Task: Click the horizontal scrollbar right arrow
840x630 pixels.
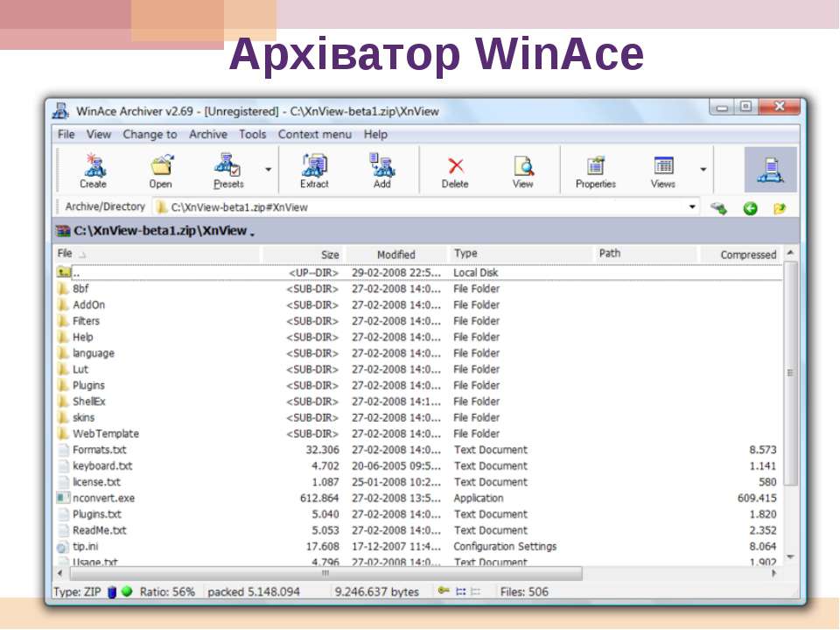Action: tap(774, 573)
